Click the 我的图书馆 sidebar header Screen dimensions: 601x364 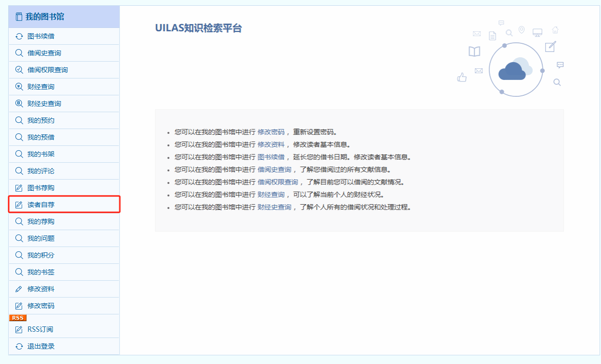tap(64, 17)
